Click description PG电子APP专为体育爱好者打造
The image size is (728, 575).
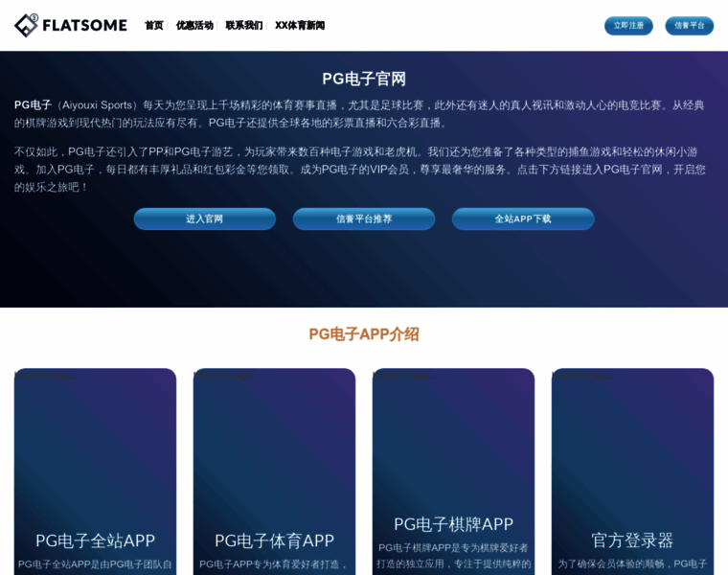pyautogui.click(x=273, y=563)
